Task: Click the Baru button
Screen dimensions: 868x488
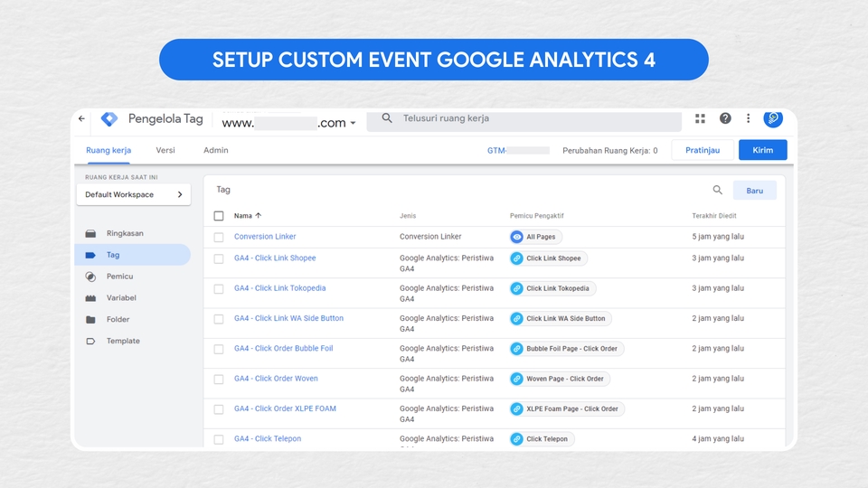Action: tap(754, 191)
